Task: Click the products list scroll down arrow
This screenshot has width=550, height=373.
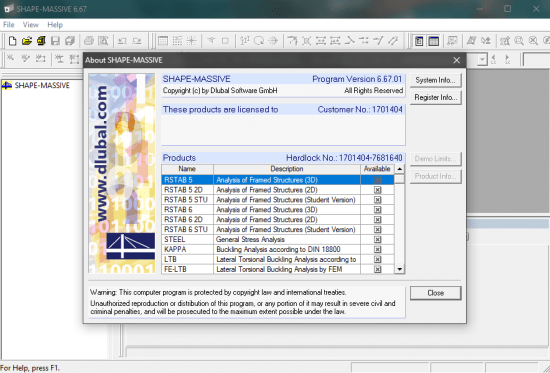Action: click(x=400, y=269)
